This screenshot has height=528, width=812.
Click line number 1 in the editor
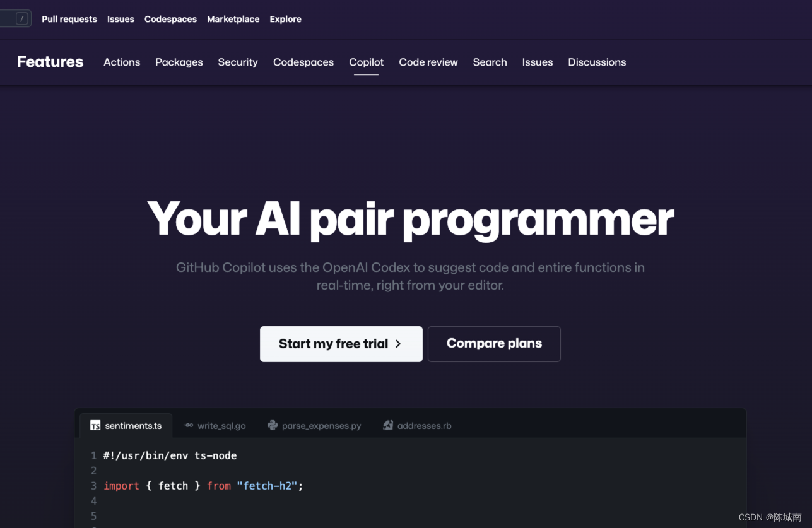click(93, 455)
